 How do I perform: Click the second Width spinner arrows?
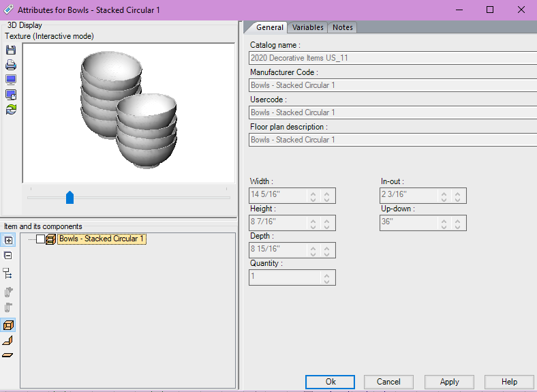coord(326,196)
